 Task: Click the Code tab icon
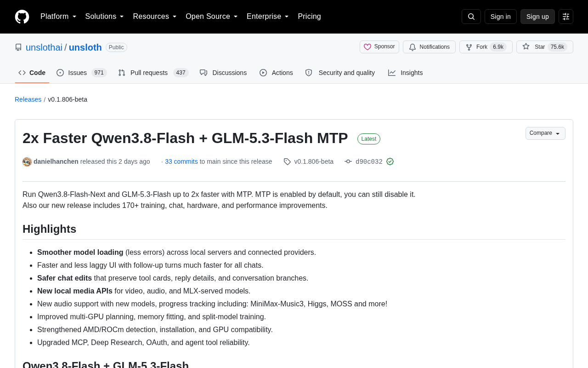pyautogui.click(x=22, y=73)
